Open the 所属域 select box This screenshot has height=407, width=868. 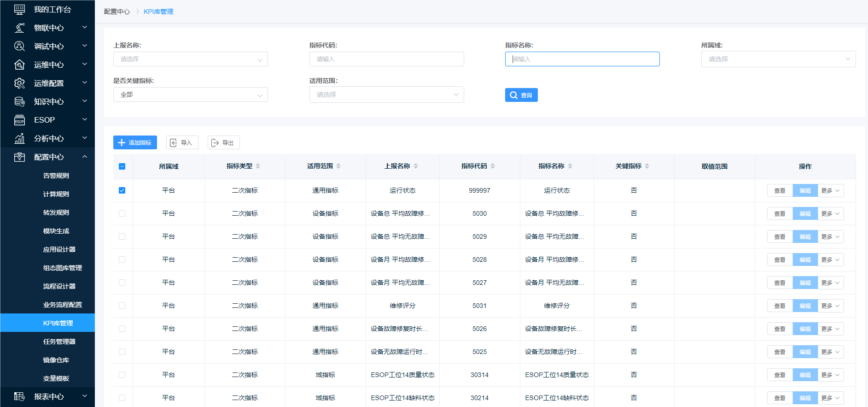(x=778, y=59)
